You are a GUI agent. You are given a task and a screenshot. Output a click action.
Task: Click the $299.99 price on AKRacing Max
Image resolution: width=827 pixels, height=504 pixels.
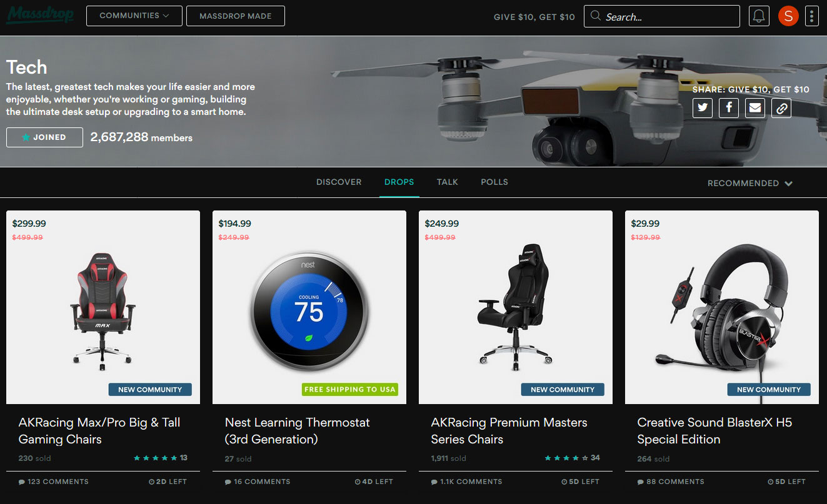coord(29,224)
